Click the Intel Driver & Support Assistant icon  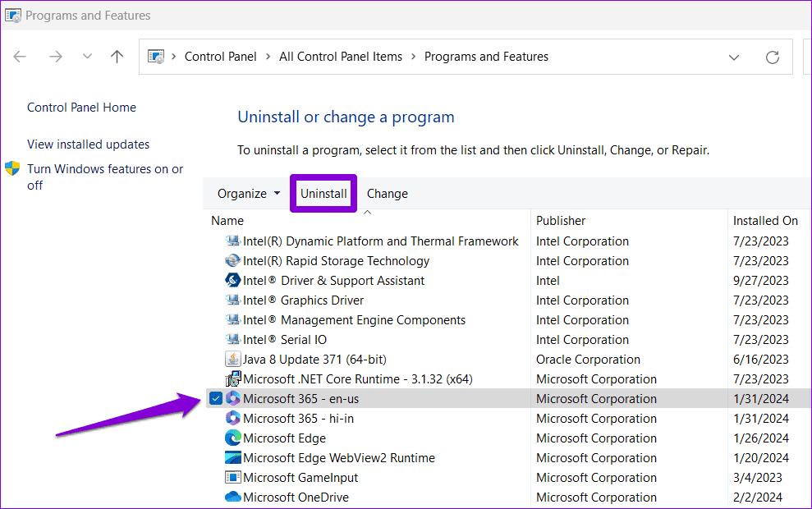coord(233,281)
